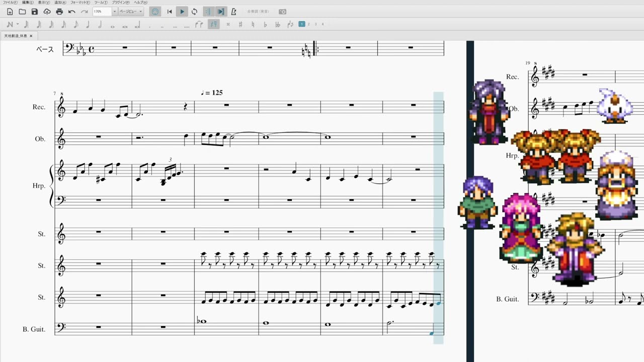Image resolution: width=644 pixels, height=362 pixels.
Task: Open the フォーマット menu
Action: pyautogui.click(x=80, y=3)
